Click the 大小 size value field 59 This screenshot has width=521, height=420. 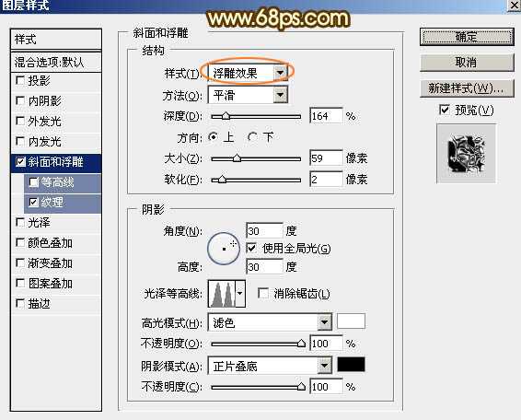pos(326,157)
